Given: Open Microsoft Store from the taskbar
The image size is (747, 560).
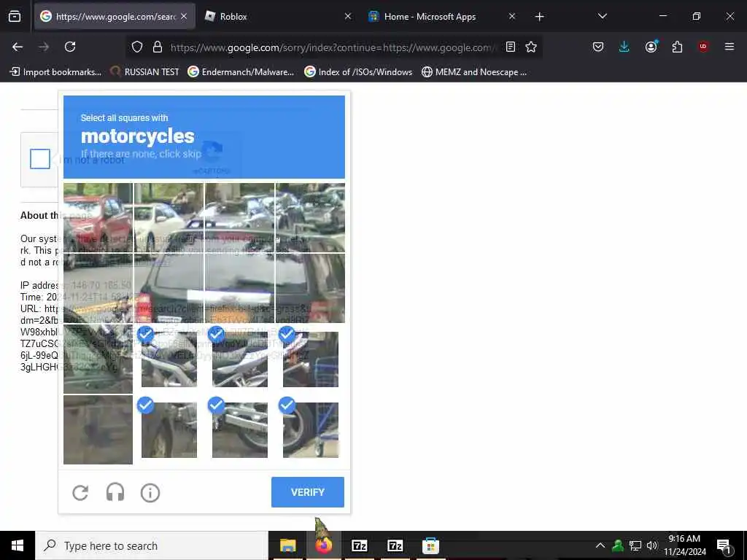Looking at the screenshot, I should pyautogui.click(x=430, y=545).
